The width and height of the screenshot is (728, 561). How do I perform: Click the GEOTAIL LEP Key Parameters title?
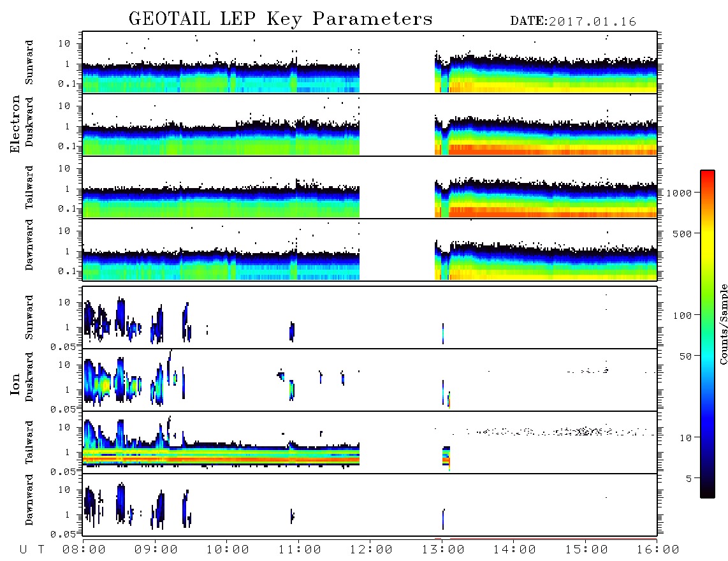pyautogui.click(x=280, y=19)
